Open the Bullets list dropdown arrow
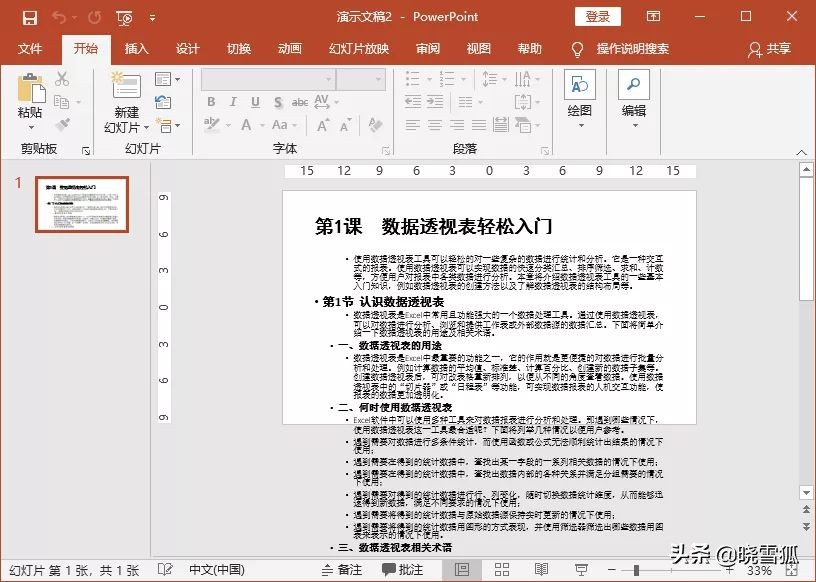816x582 pixels. 428,79
